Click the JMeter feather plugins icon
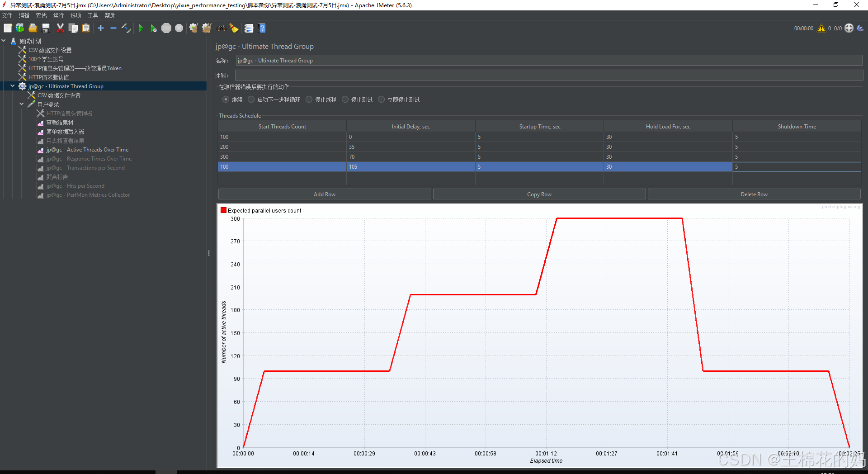This screenshot has height=474, width=868. pyautogui.click(x=860, y=28)
